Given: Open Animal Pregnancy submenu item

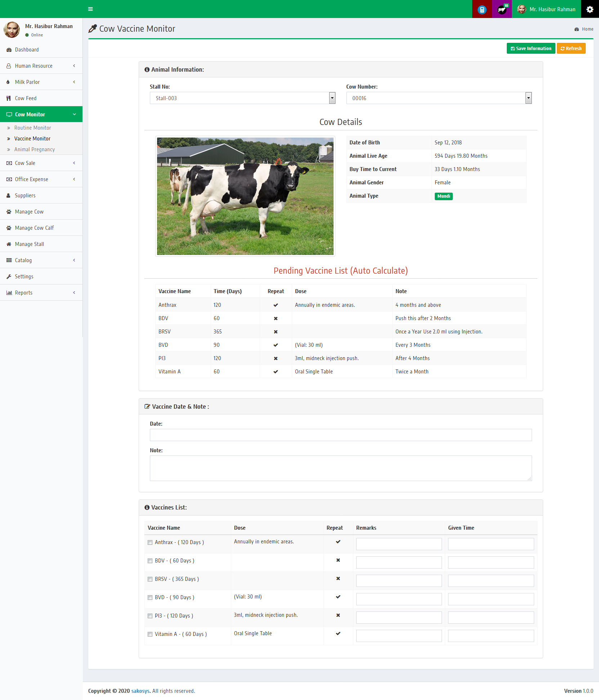Looking at the screenshot, I should 35,149.
